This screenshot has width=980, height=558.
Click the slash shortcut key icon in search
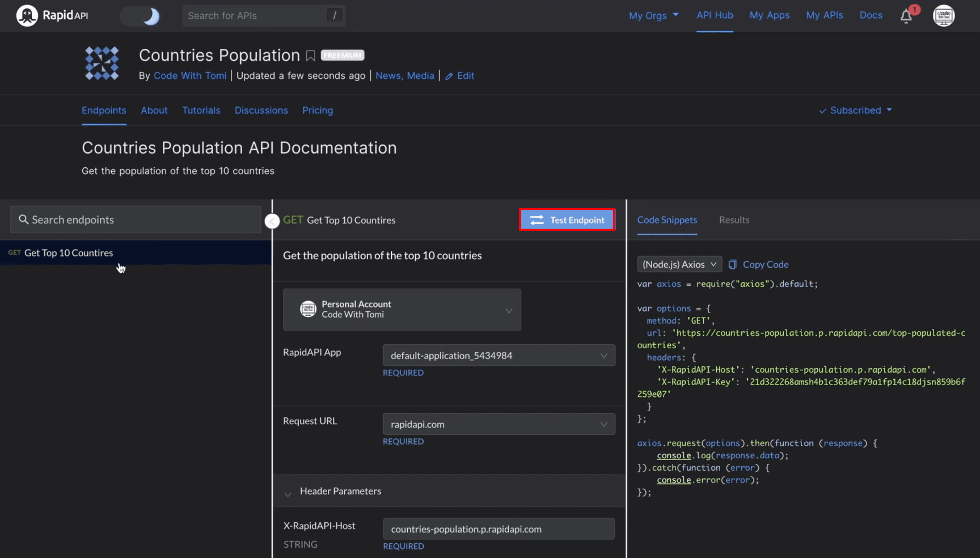point(334,15)
